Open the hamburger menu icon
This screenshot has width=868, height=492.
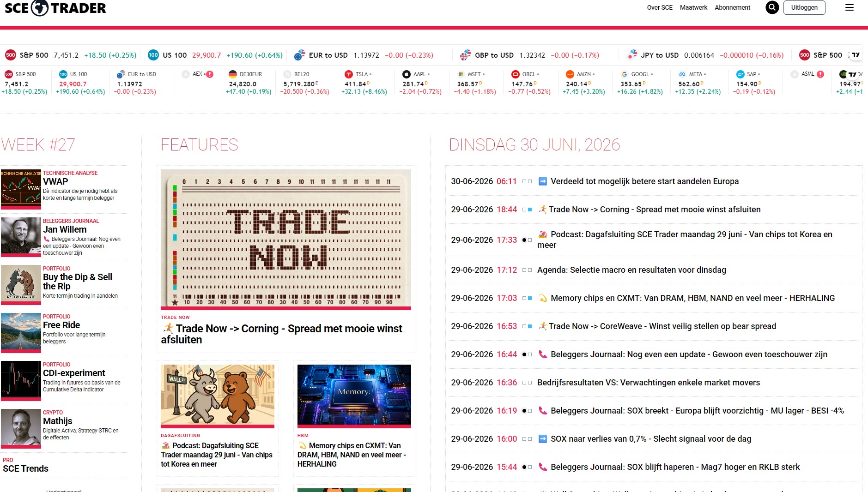[x=849, y=7]
